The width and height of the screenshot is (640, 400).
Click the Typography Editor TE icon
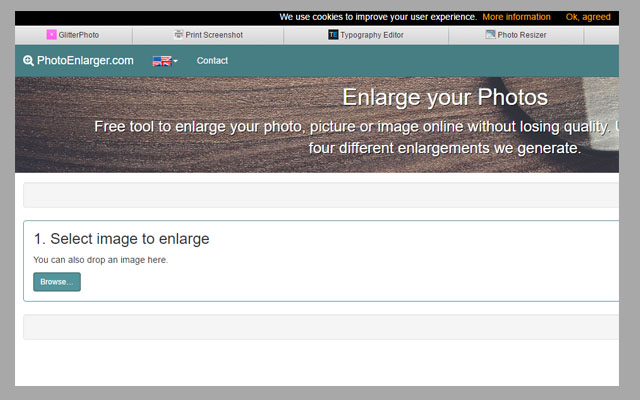333,35
